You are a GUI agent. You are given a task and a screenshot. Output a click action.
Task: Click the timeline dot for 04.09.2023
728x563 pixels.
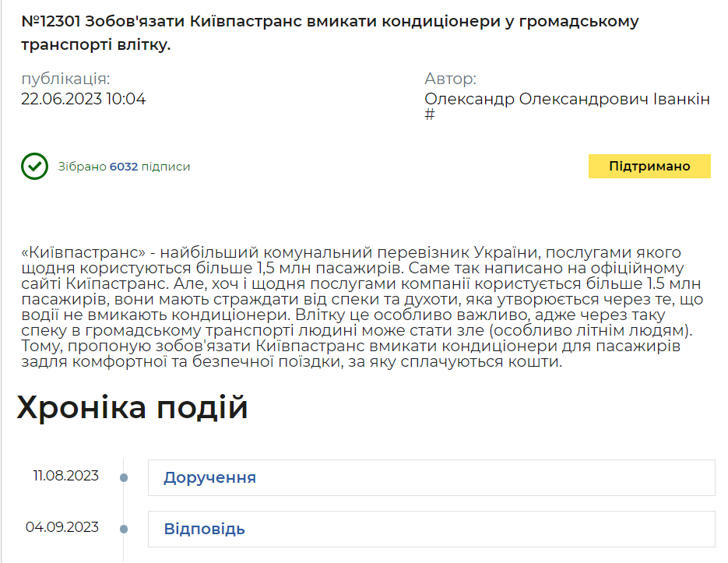coord(124,529)
